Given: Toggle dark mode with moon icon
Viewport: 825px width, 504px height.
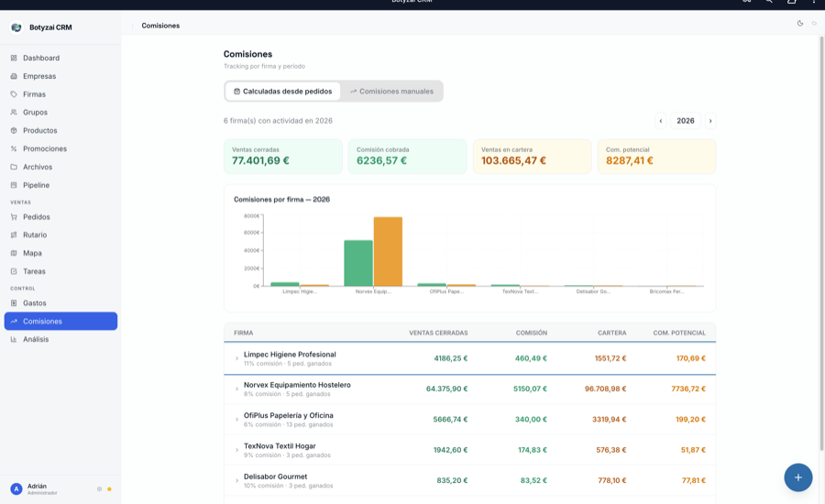Looking at the screenshot, I should (x=799, y=23).
